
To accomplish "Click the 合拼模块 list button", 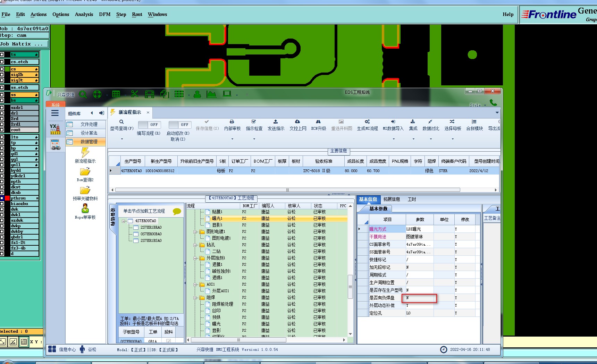I will tap(474, 125).
